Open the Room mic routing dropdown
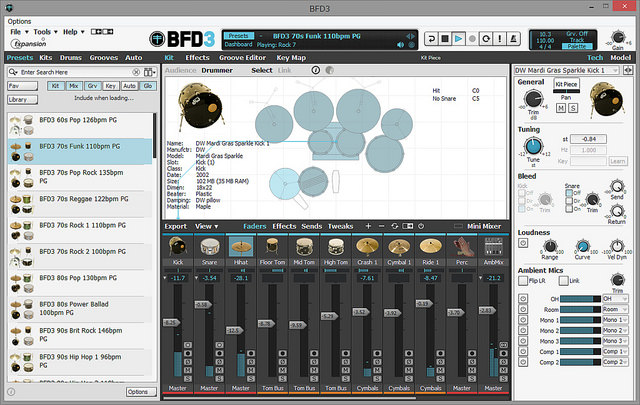Screen dimensions: 640x405 click(x=615, y=309)
